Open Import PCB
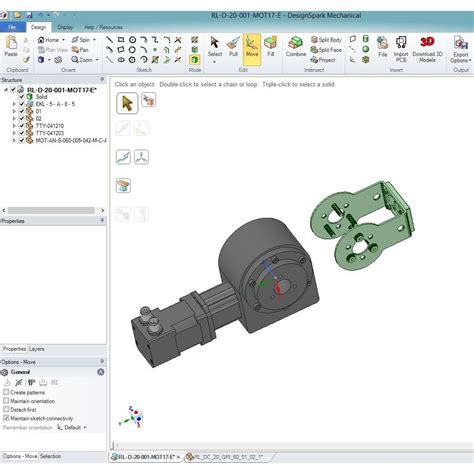The height and width of the screenshot is (474, 474). tap(401, 49)
